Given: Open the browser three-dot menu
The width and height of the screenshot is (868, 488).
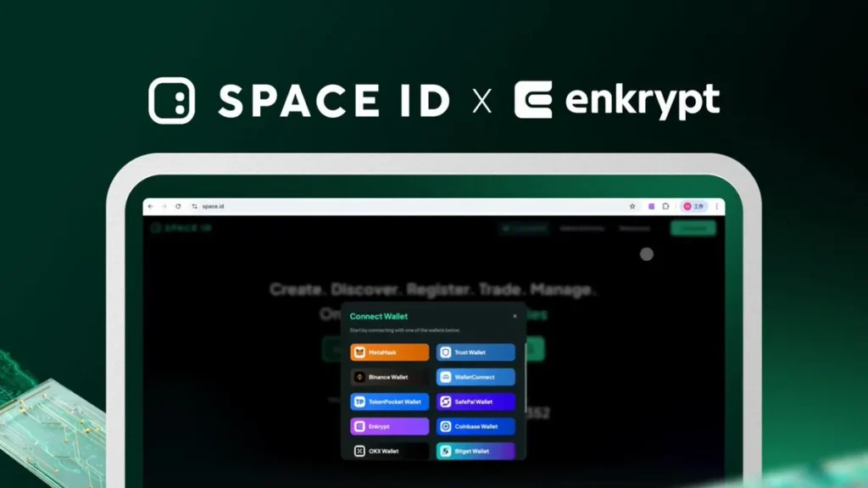Looking at the screenshot, I should coord(717,207).
